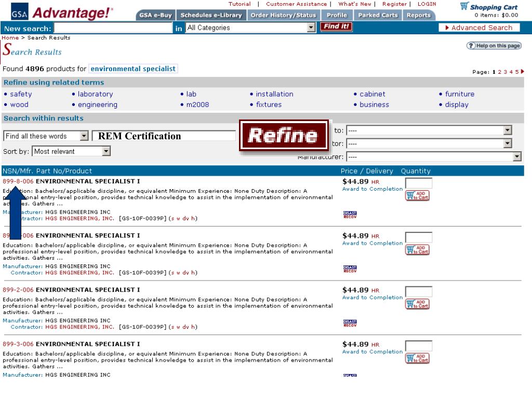Click Award to Completion for 899-2-006

point(373,298)
